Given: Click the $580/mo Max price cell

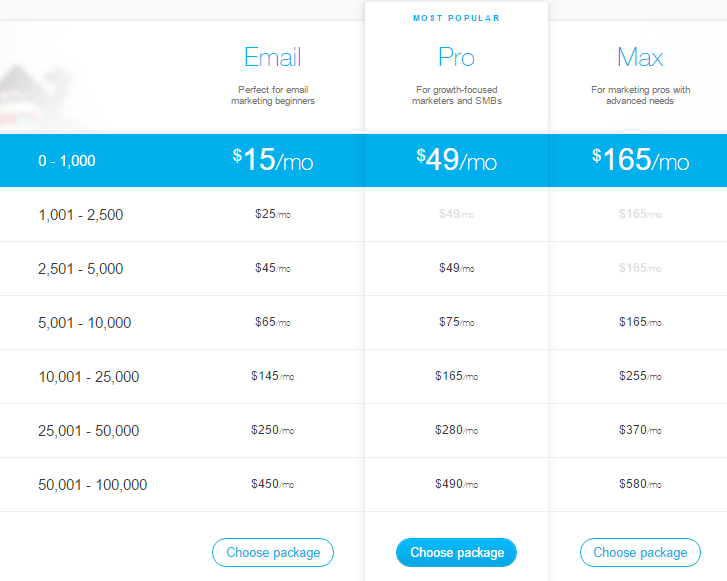Looking at the screenshot, I should pos(640,485).
